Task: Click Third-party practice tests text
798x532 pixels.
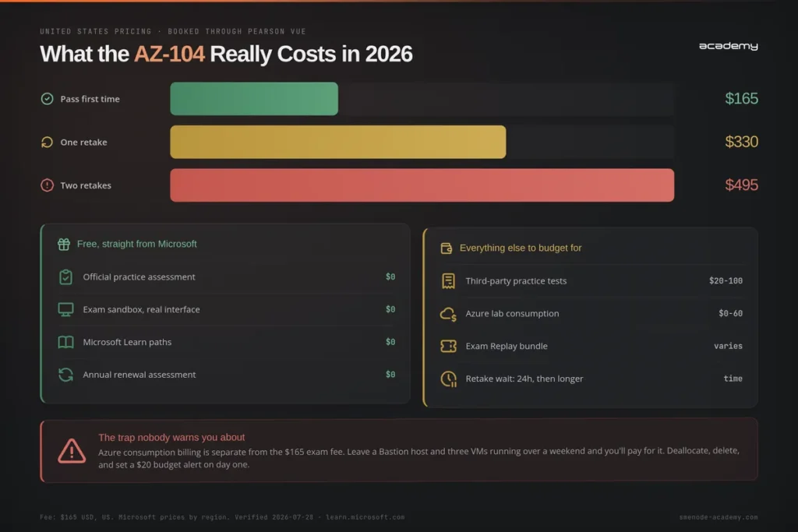Action: tap(516, 281)
